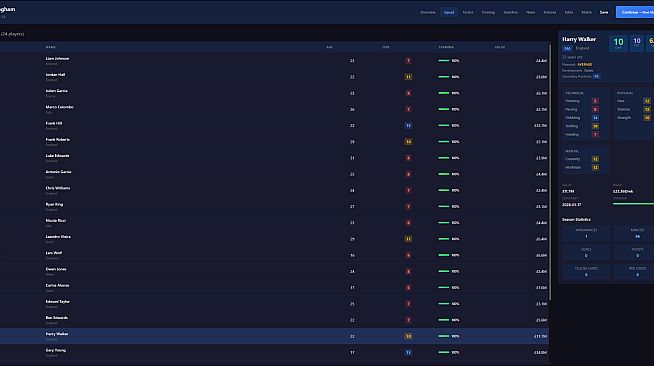Click Marco Colombo's stamina bar
Screen dimensions: 654x366
(444, 109)
